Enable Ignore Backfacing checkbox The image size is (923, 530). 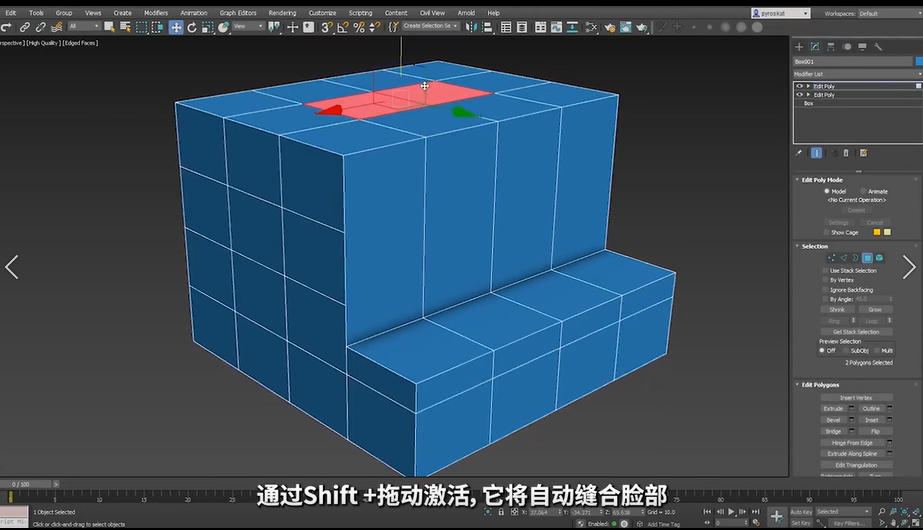(x=825, y=290)
